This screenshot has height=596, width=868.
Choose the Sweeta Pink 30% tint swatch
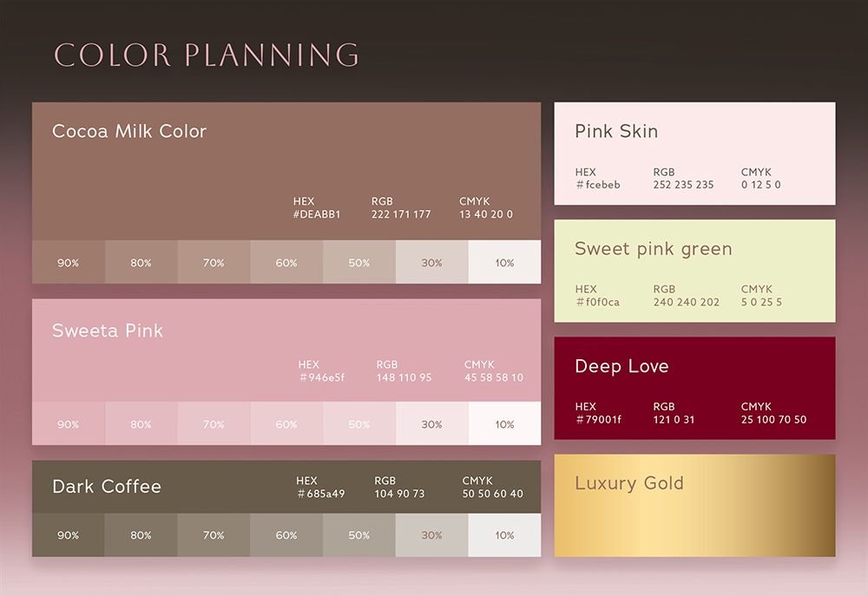click(431, 423)
